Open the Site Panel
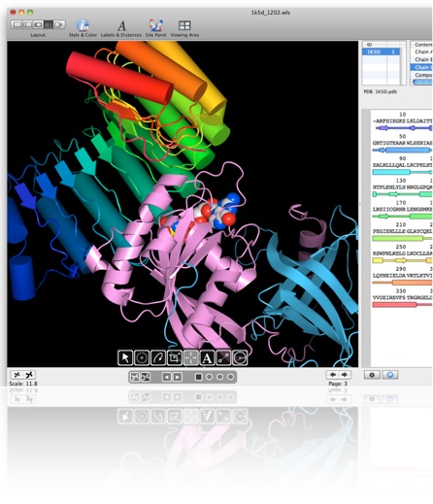The image size is (433, 504). click(x=155, y=28)
